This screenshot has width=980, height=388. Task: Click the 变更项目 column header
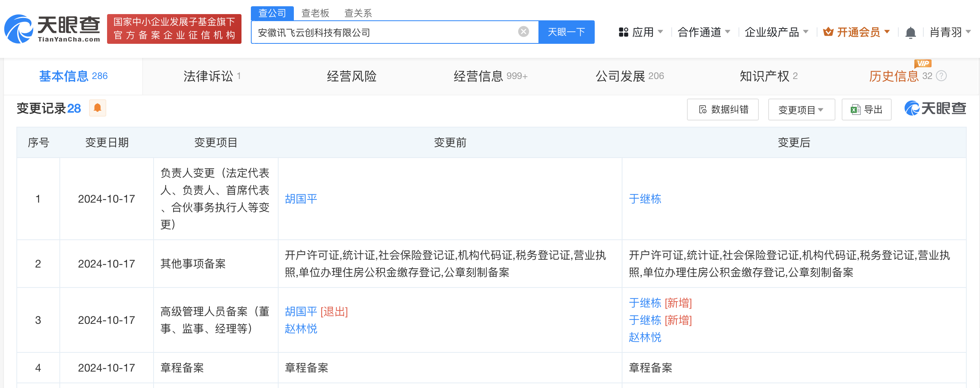(x=216, y=142)
